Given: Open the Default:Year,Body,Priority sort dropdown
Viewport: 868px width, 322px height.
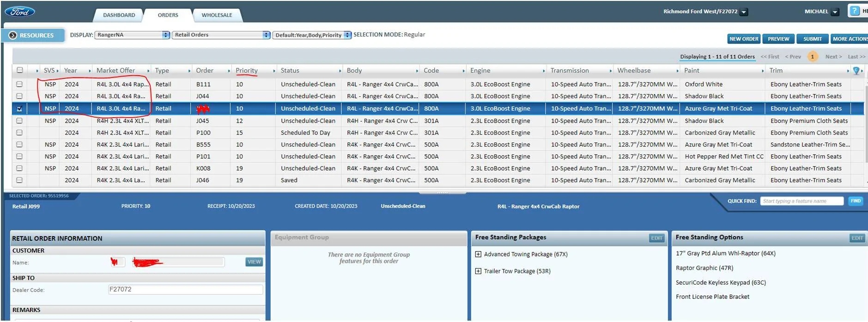Looking at the screenshot, I should (312, 35).
